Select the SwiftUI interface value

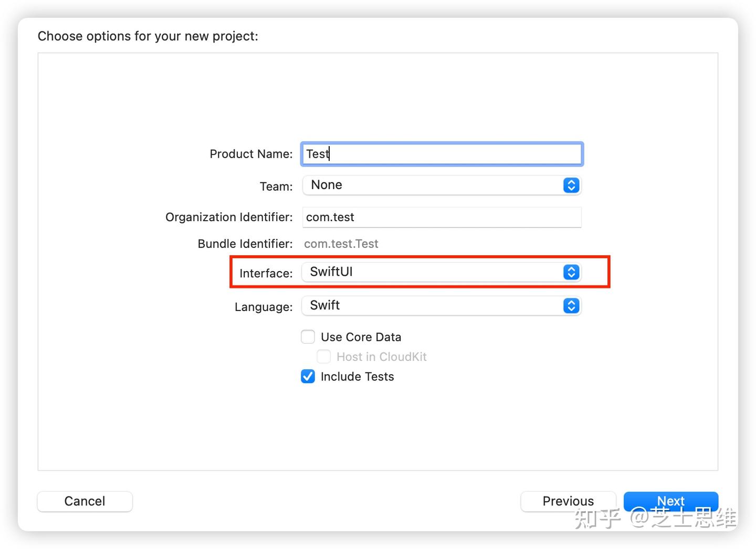coord(330,272)
